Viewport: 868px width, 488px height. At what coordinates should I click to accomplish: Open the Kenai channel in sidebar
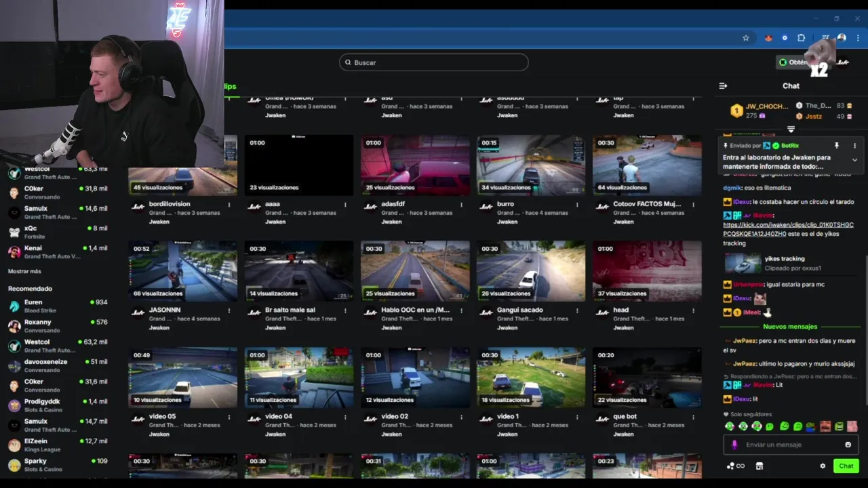[58, 251]
